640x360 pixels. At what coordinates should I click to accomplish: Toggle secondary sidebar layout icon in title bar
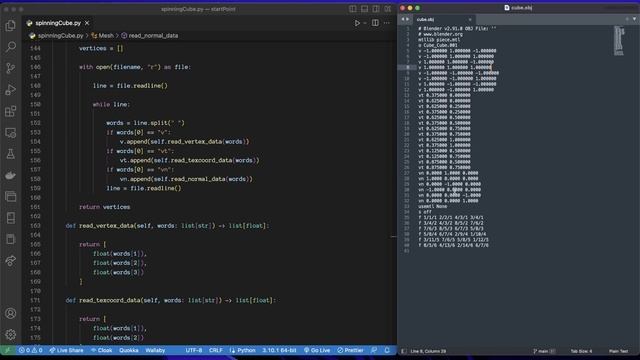pos(376,9)
